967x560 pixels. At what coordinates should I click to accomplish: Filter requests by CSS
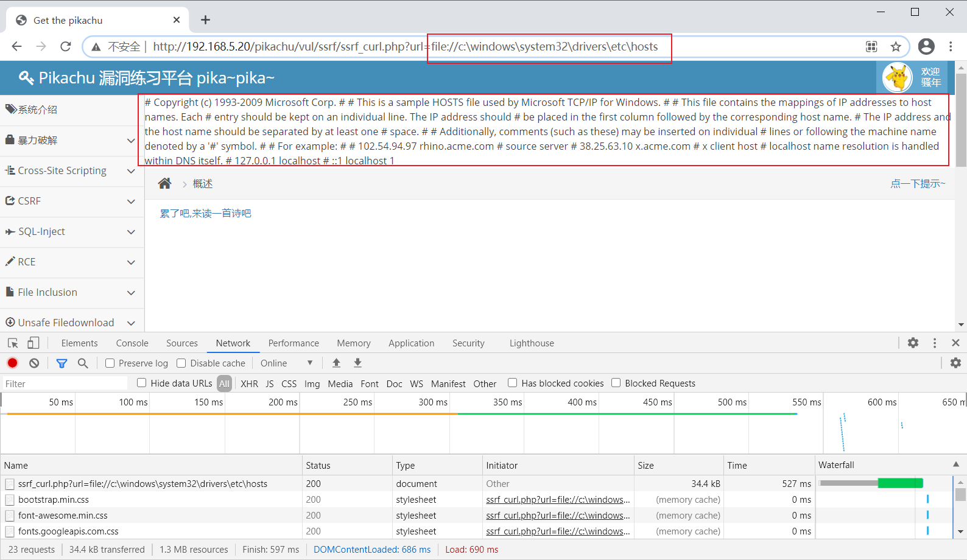pos(289,383)
